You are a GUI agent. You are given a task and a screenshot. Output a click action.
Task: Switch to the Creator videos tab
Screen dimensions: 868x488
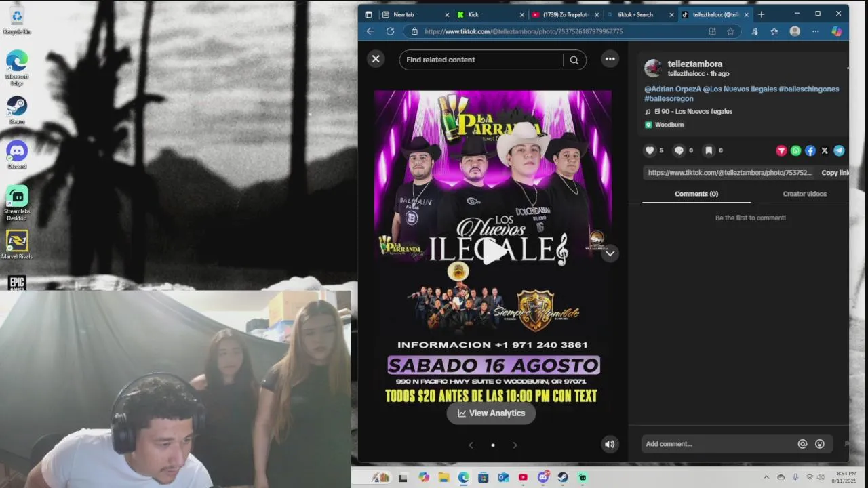[805, 194]
